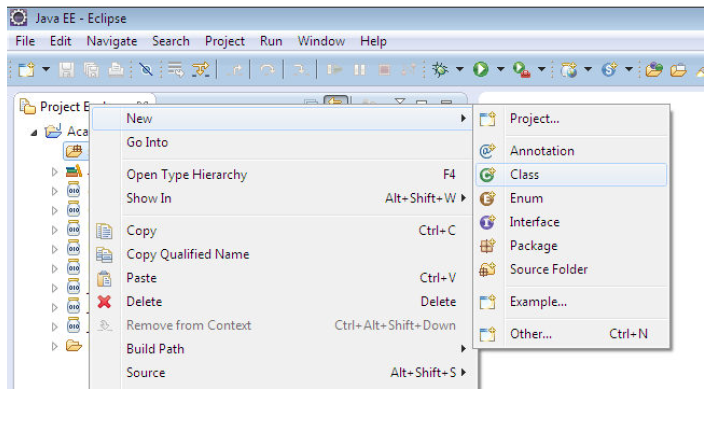Open the dropdown arrow beside green Run icon
The image size is (709, 423).
[x=501, y=70]
